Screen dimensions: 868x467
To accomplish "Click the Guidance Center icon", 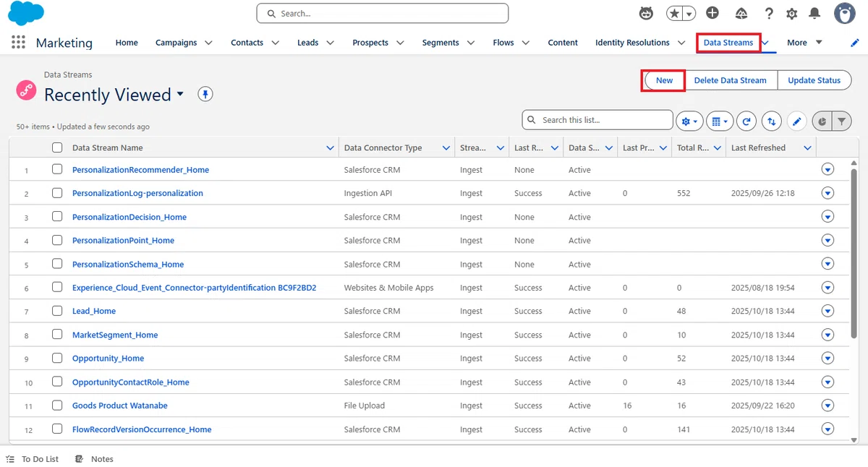I will tap(741, 13).
